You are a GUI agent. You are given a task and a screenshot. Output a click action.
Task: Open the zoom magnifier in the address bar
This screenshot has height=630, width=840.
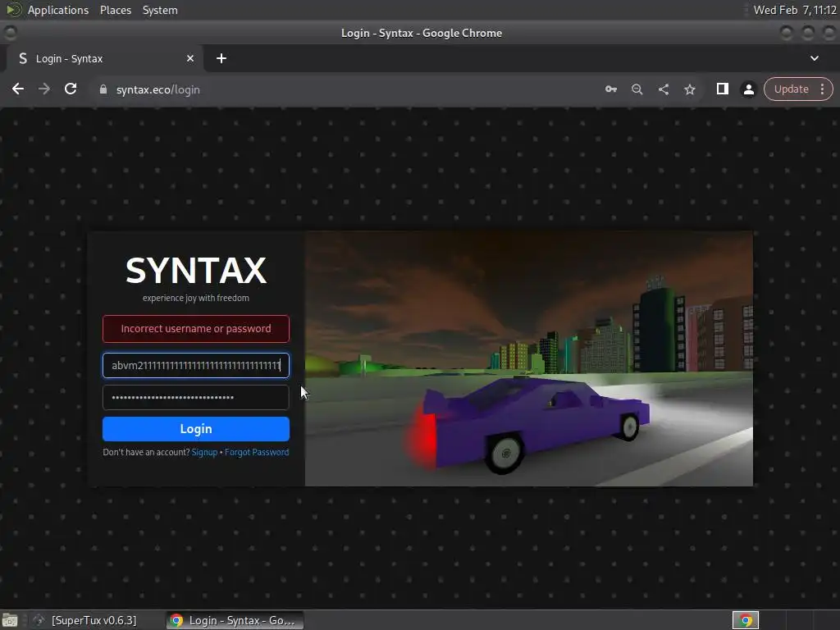[x=637, y=89]
